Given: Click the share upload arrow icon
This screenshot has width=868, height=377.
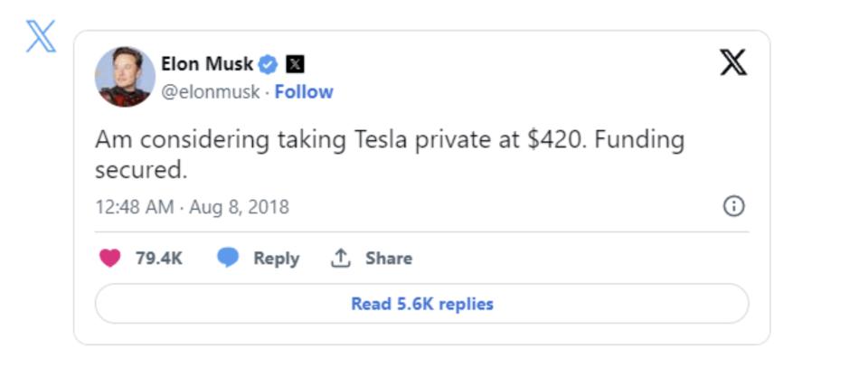Looking at the screenshot, I should point(340,259).
